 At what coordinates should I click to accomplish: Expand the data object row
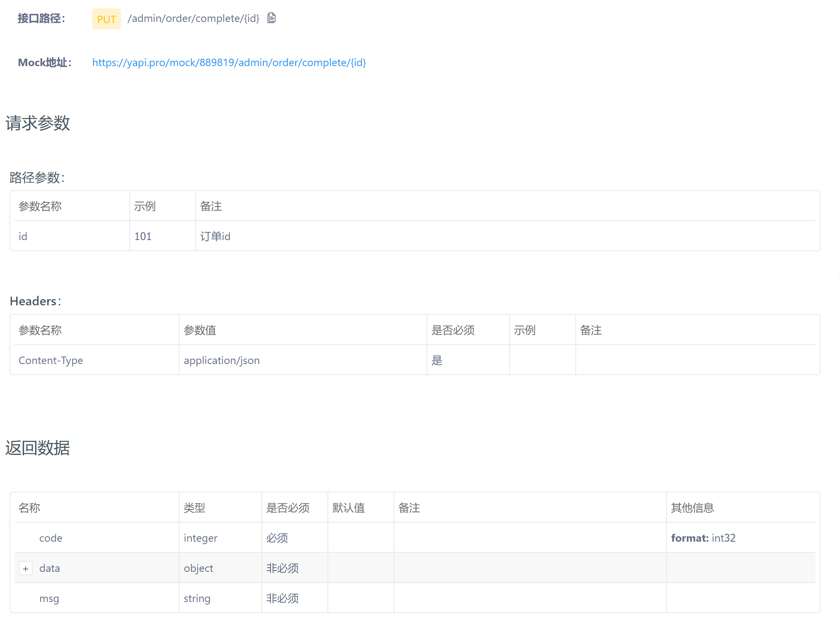(x=26, y=569)
